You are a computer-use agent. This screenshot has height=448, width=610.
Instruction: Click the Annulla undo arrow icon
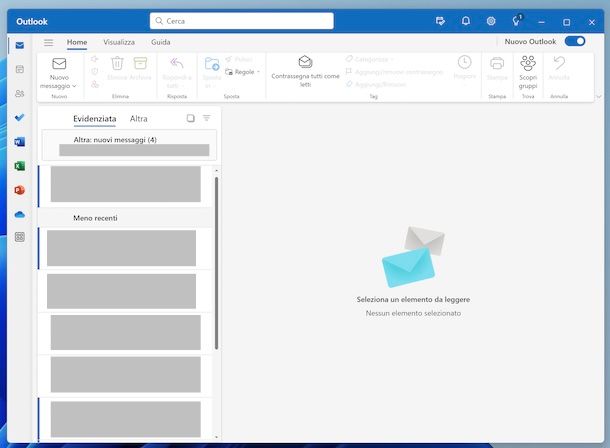(559, 63)
